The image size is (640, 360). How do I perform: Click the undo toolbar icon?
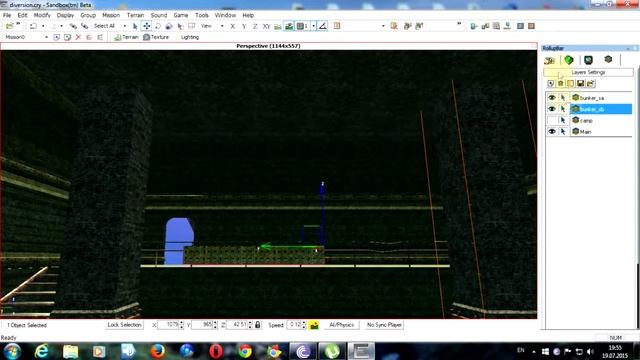pyautogui.click(x=33, y=26)
